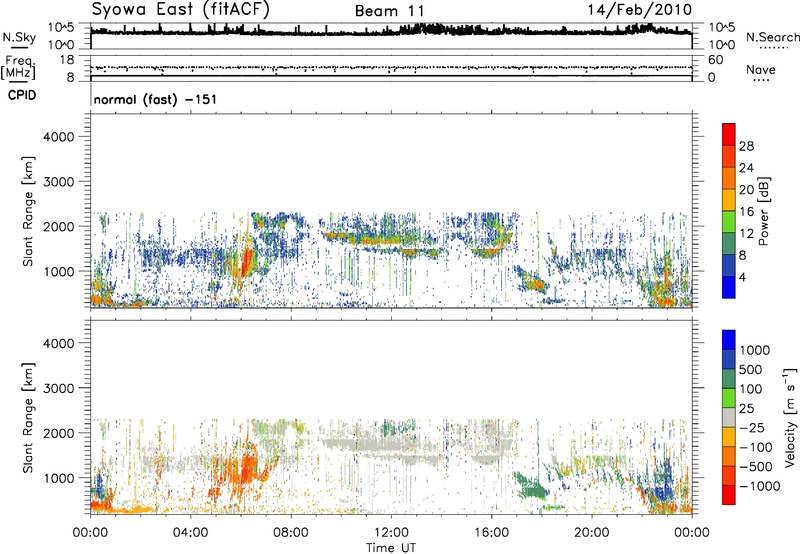This screenshot has width=800, height=554.
Task: Click the "16" label on the power colorbar
Action: click(x=746, y=212)
